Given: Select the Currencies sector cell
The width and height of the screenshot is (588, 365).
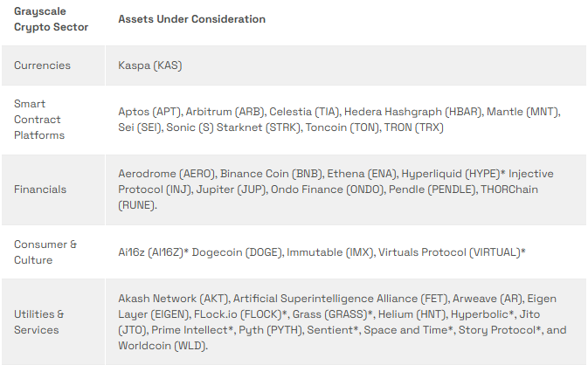Looking at the screenshot, I should (x=42, y=65).
